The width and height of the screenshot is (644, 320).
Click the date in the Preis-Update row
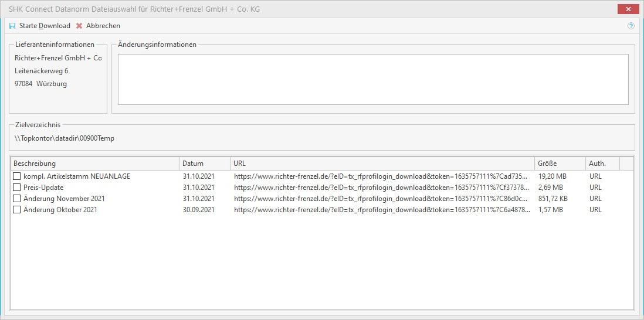point(199,188)
